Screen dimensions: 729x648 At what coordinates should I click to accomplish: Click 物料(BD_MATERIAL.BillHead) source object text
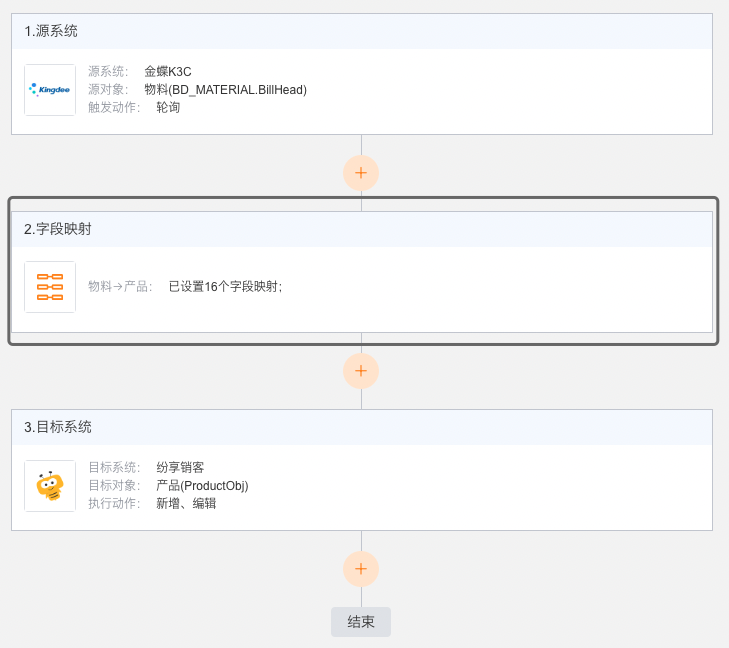click(225, 90)
